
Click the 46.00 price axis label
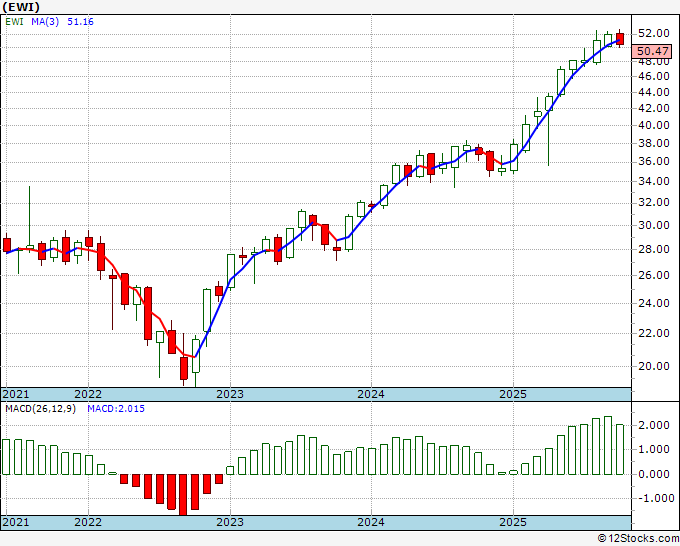coord(653,76)
